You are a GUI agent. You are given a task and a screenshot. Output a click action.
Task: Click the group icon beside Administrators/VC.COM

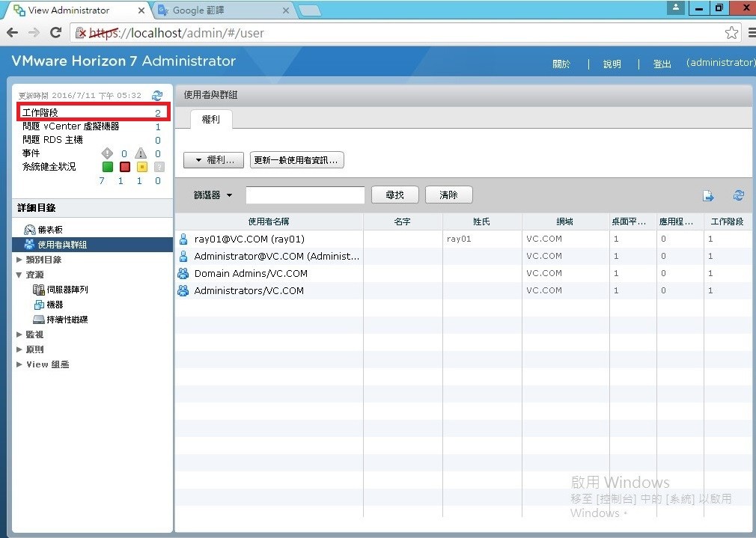[x=183, y=290]
